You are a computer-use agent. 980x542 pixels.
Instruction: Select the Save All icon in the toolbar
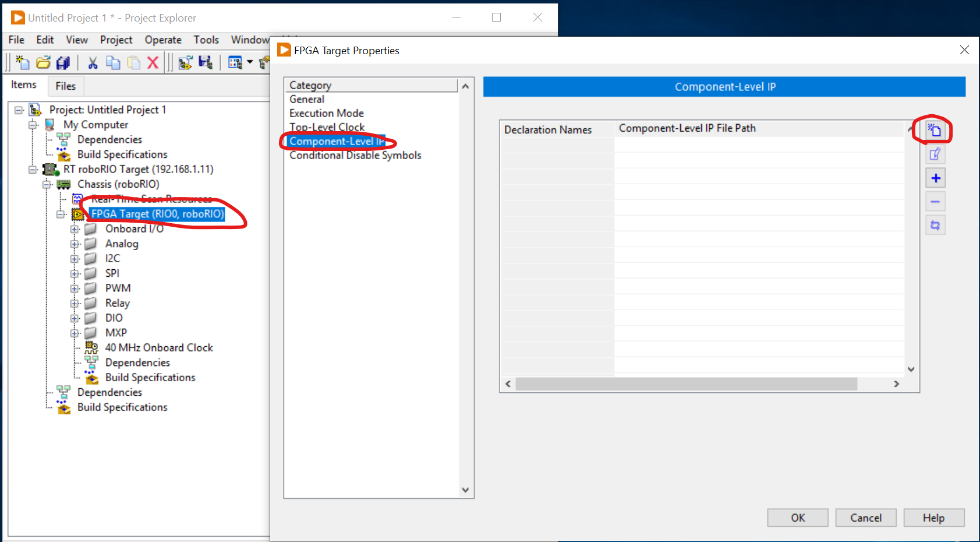click(x=63, y=62)
